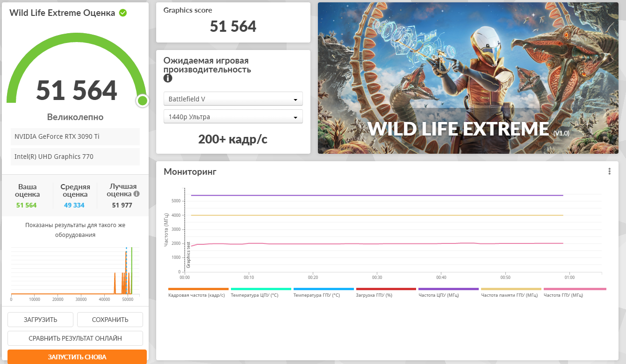
Task: Toggle the Частота ГПУ legend swatch
Action: tap(575, 289)
